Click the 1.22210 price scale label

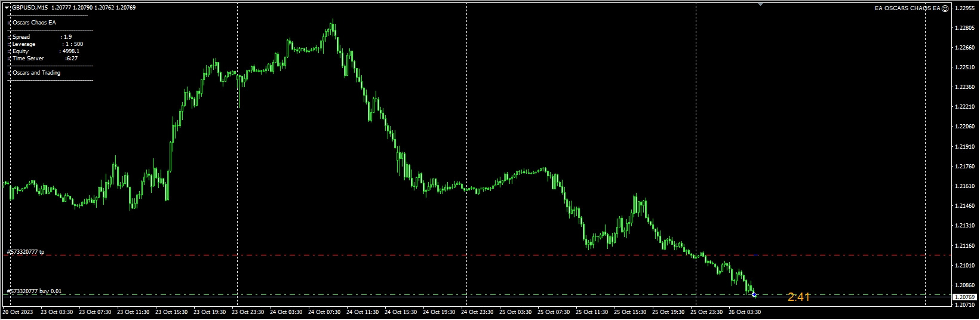pos(965,107)
